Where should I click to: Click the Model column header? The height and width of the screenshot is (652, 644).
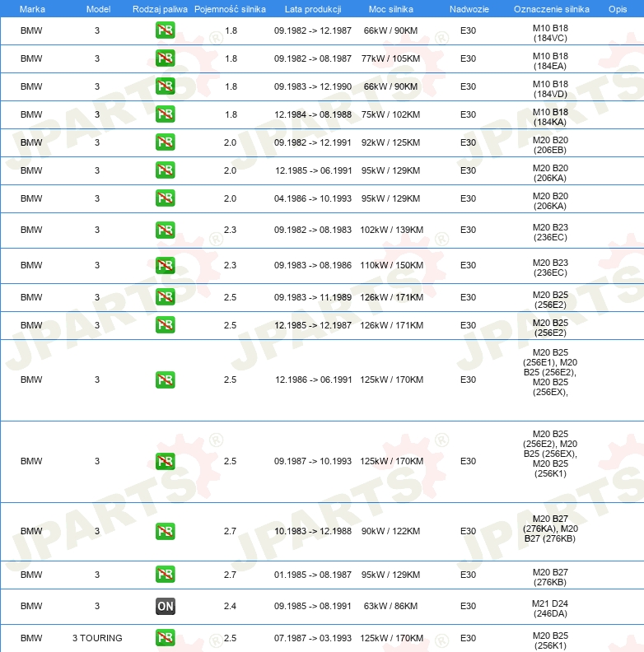point(98,9)
